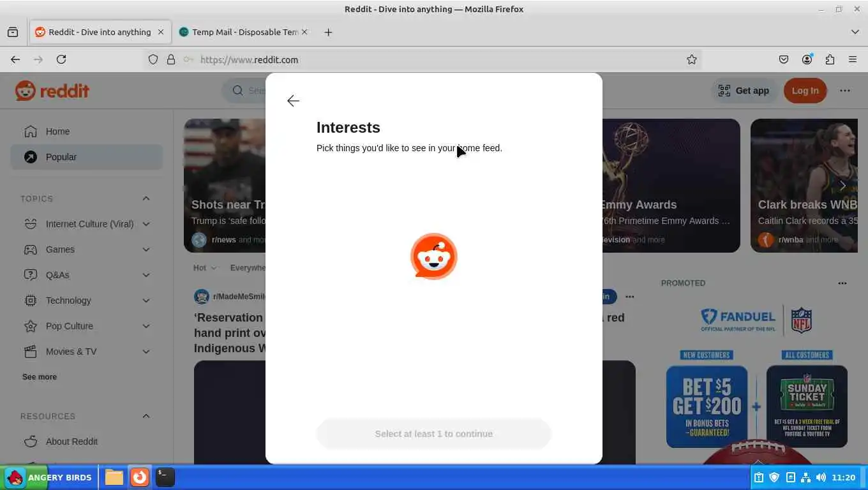
Task: Open the post overflow three-dot menu
Action: pyautogui.click(x=630, y=297)
